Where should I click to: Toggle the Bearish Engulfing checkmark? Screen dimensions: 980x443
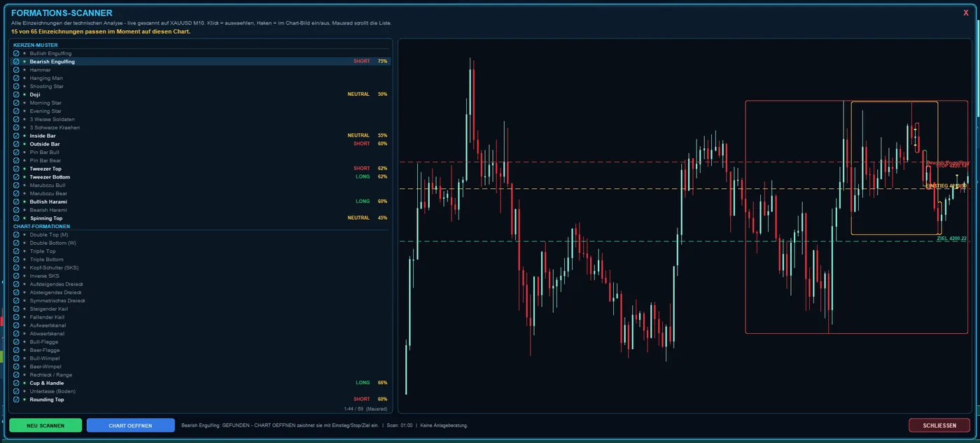click(x=16, y=62)
